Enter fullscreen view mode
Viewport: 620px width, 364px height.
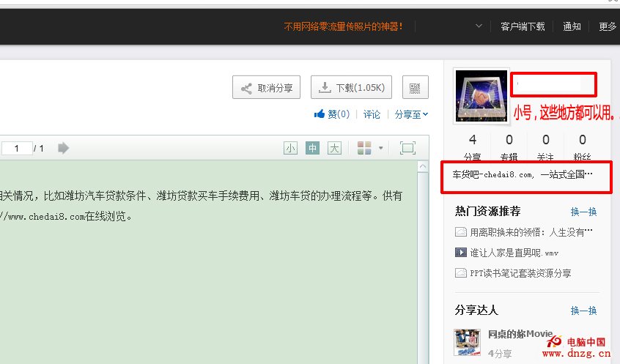[x=407, y=148]
